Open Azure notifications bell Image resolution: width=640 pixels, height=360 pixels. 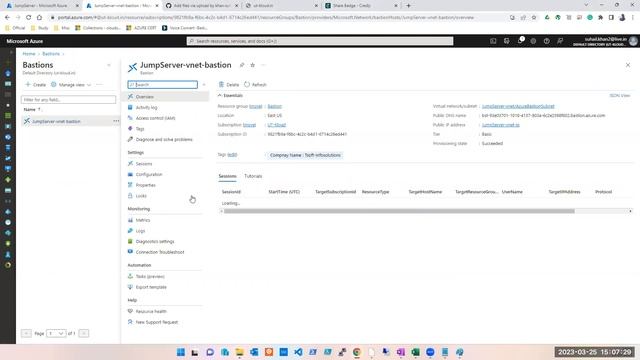[x=520, y=41]
